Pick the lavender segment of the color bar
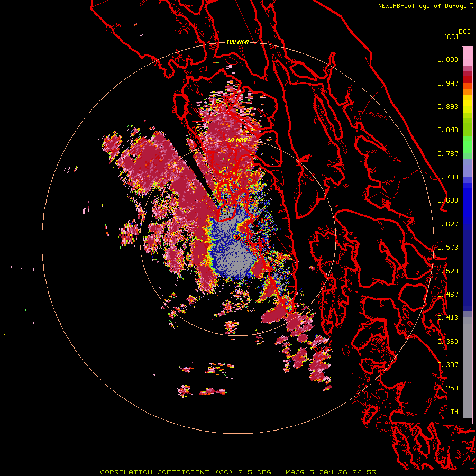Viewport: 476px width, 476px height. point(467,168)
